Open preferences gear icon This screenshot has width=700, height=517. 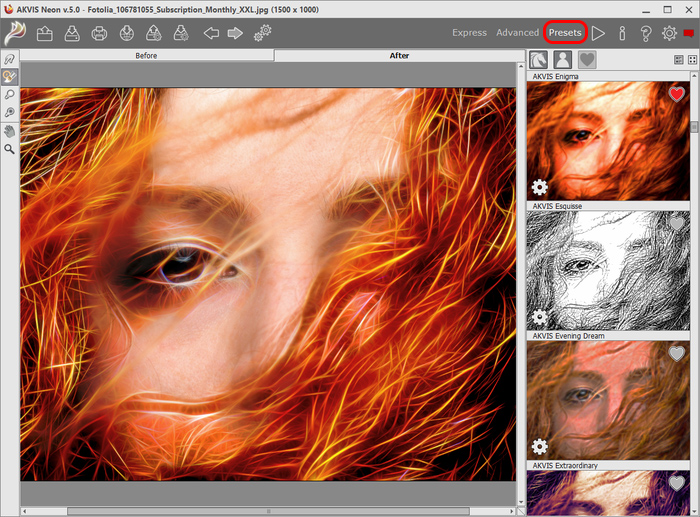669,33
